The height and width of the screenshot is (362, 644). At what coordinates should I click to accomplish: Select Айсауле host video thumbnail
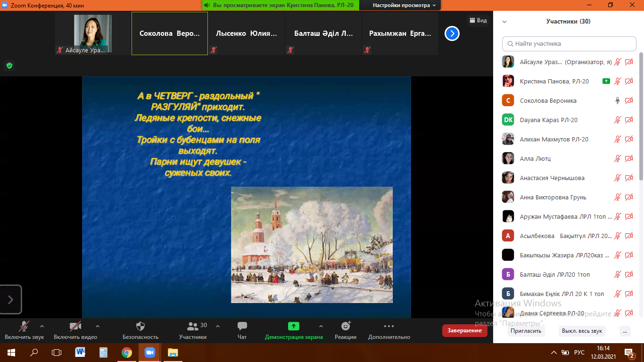click(93, 33)
